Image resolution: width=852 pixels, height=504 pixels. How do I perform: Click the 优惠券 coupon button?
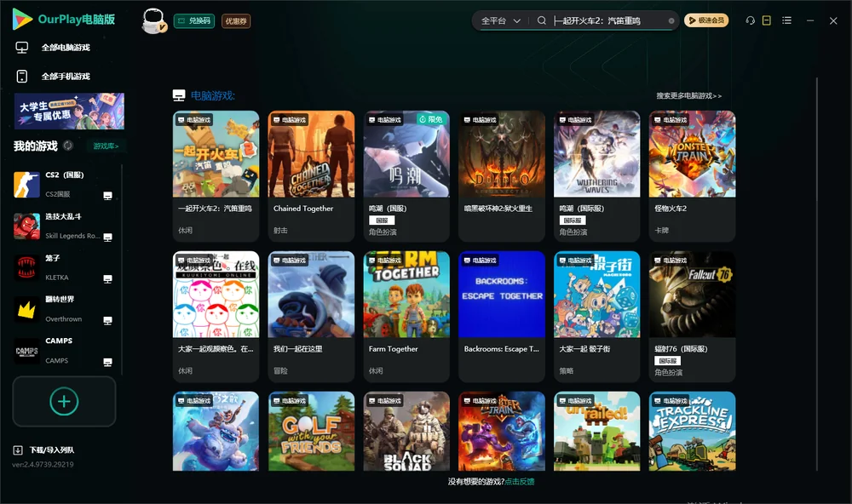(x=236, y=21)
